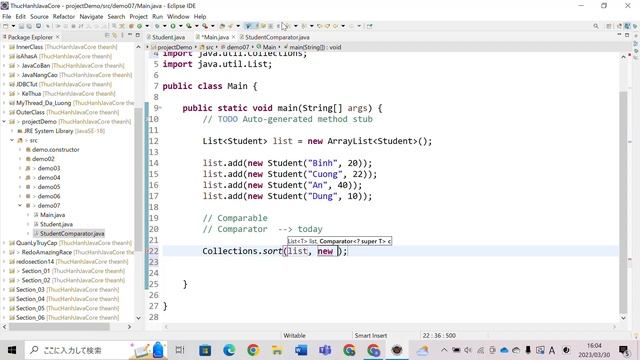Click the 22 : 36 : 500 cursor position
Image resolution: width=640 pixels, height=360 pixels.
pyautogui.click(x=439, y=336)
